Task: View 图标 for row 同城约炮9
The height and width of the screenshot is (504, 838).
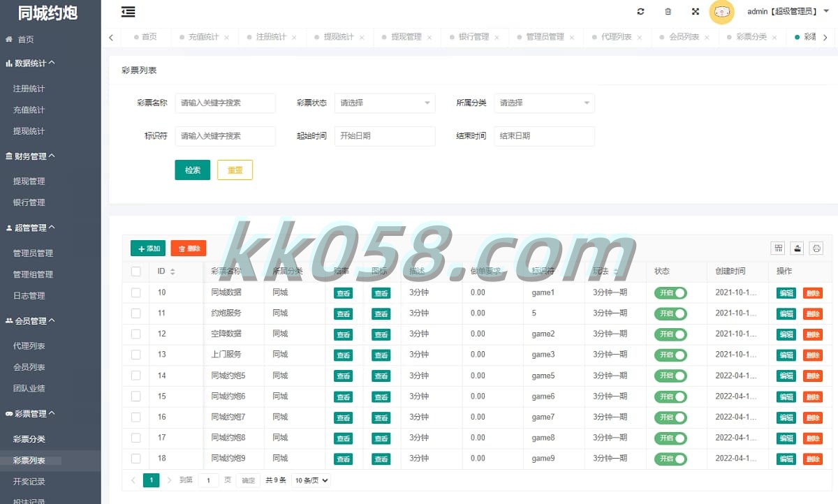Action: point(381,459)
